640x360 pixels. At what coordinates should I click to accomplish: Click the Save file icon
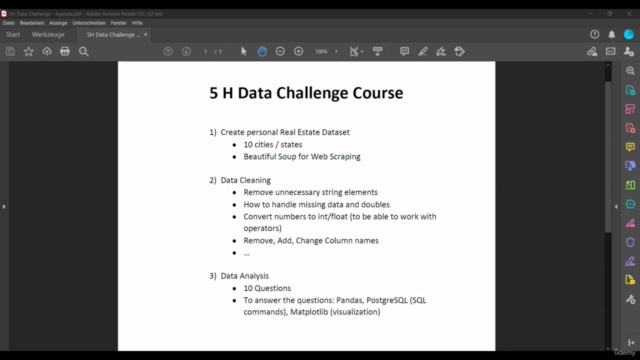[10, 51]
